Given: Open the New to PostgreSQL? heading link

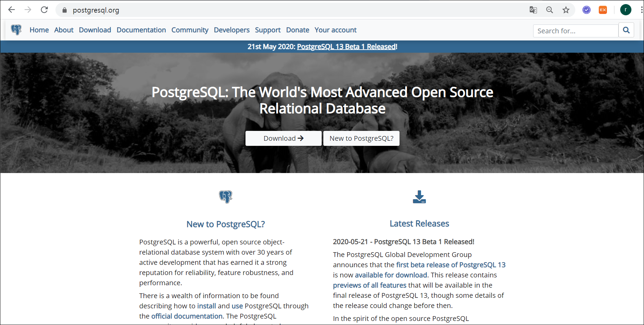Looking at the screenshot, I should (225, 224).
